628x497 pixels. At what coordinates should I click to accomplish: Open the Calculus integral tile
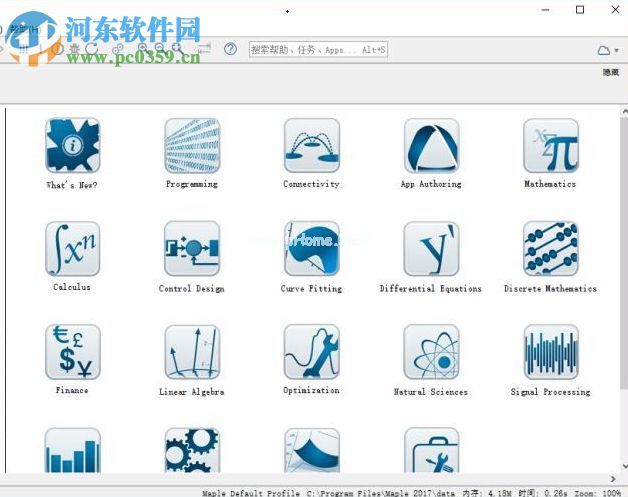(x=72, y=249)
